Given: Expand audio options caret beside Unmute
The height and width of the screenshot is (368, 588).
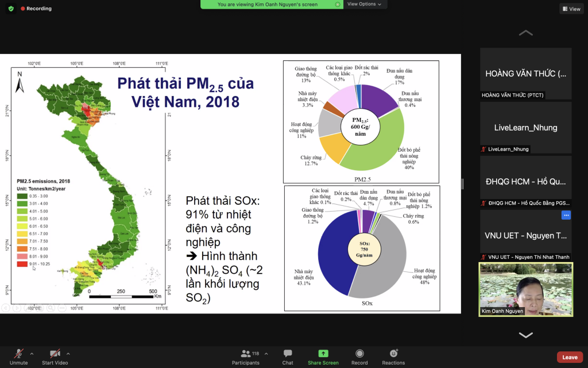Looking at the screenshot, I should pos(32,354).
